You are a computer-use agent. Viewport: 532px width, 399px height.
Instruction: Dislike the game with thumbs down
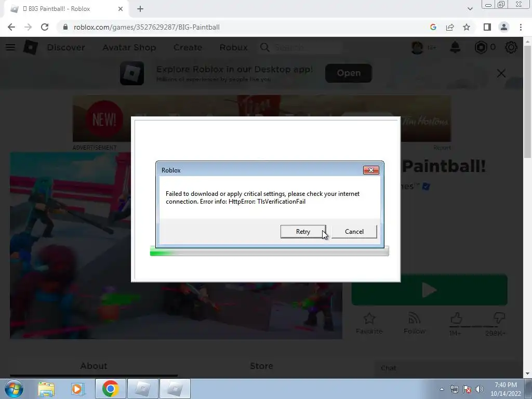(499, 318)
